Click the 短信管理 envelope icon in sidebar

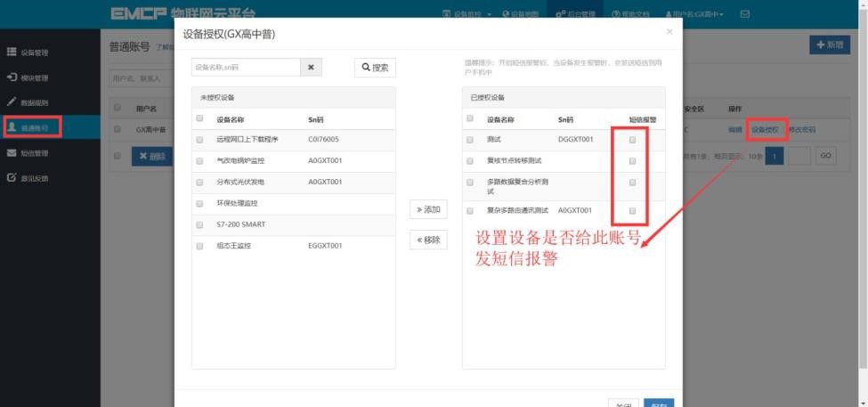point(11,153)
